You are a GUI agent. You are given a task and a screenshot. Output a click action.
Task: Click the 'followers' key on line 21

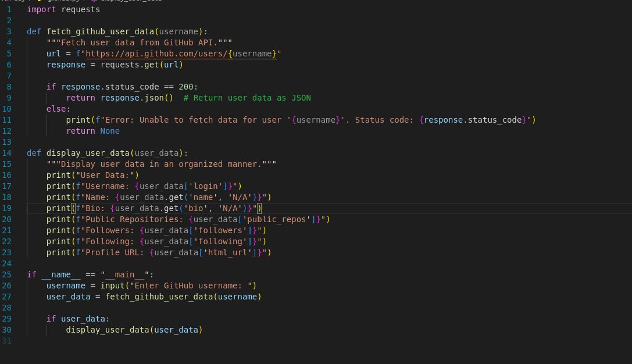click(x=220, y=230)
